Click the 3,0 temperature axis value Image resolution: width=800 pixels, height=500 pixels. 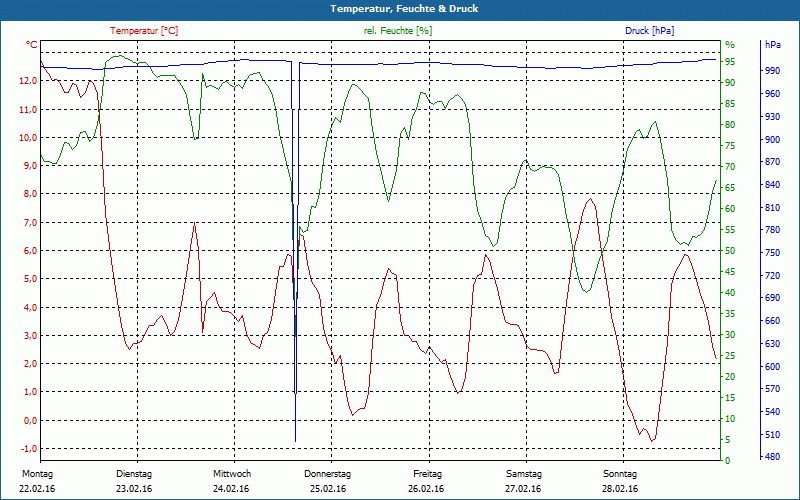pos(30,335)
